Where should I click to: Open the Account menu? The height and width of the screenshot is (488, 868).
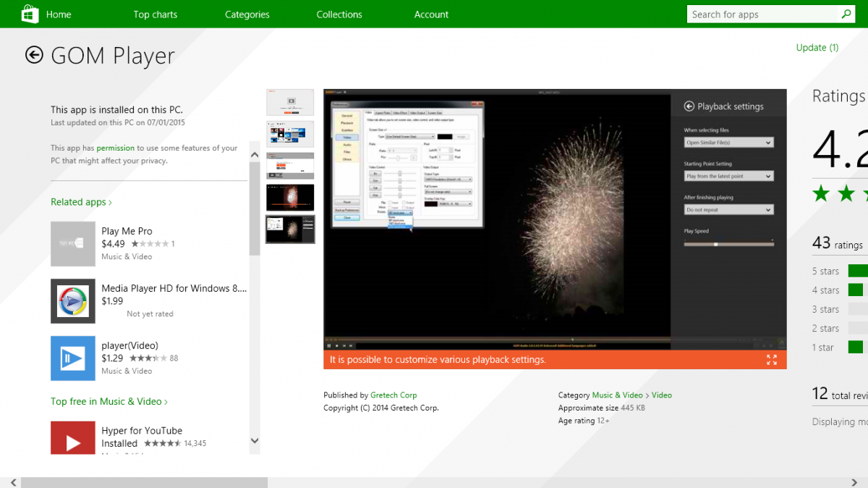[432, 14]
